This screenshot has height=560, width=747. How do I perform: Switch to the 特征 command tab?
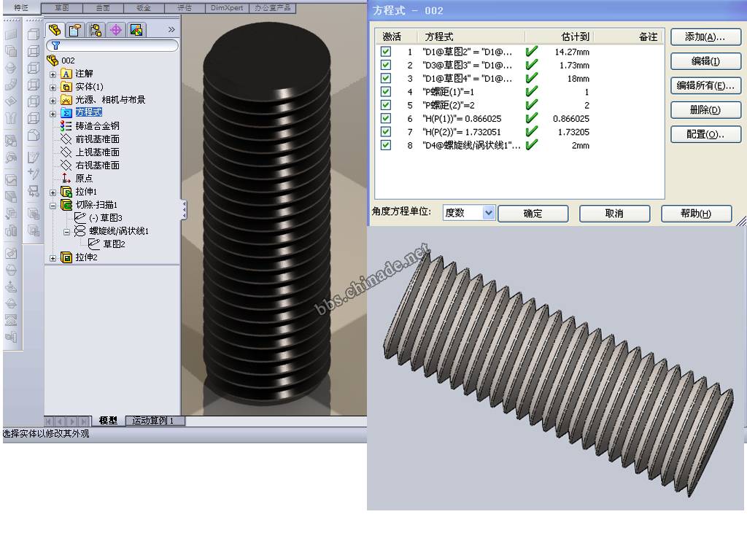[x=21, y=7]
